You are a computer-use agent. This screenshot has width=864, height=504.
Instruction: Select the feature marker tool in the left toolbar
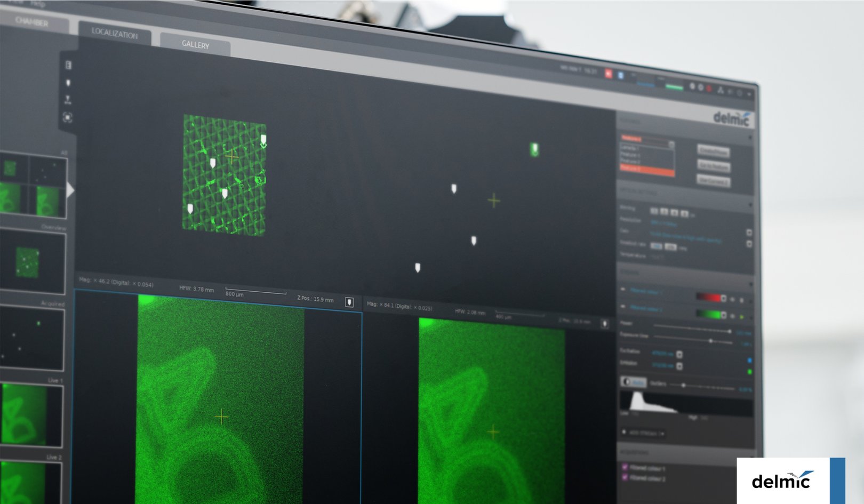[x=69, y=82]
